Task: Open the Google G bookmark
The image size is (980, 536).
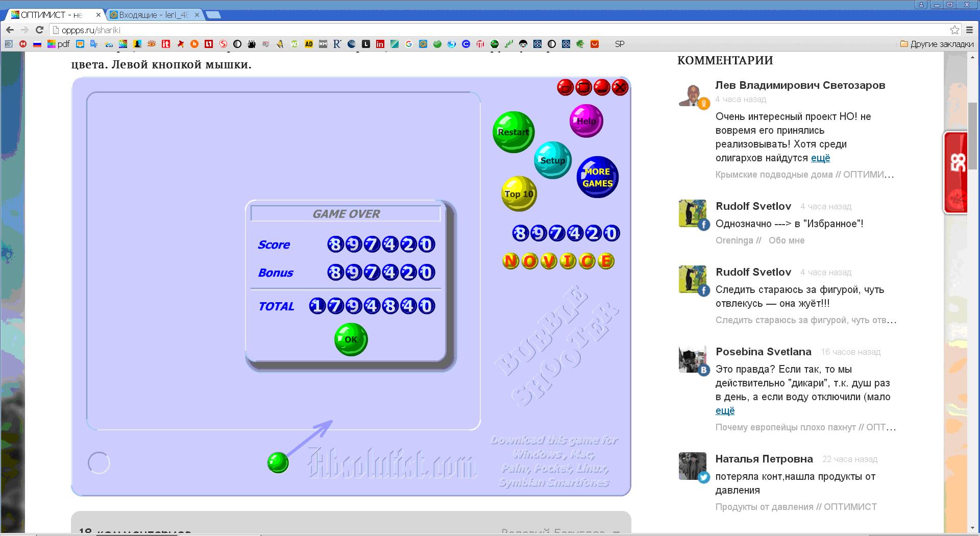Action: click(409, 44)
